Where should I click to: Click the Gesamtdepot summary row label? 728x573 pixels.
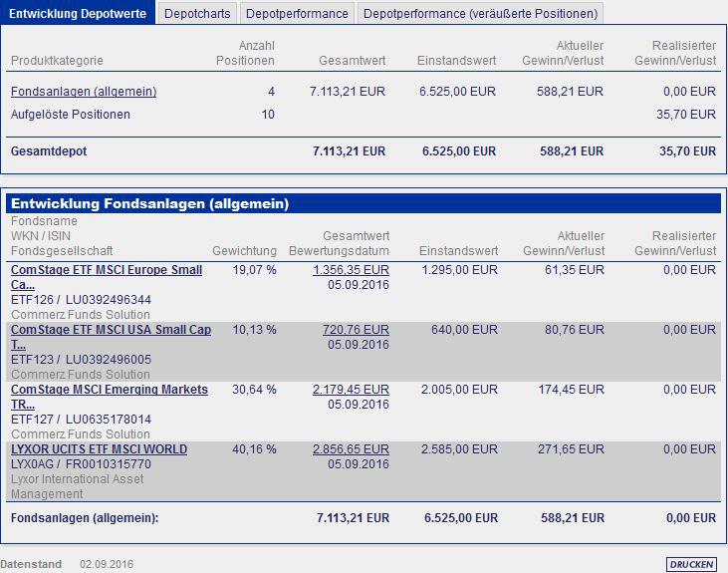(x=49, y=151)
